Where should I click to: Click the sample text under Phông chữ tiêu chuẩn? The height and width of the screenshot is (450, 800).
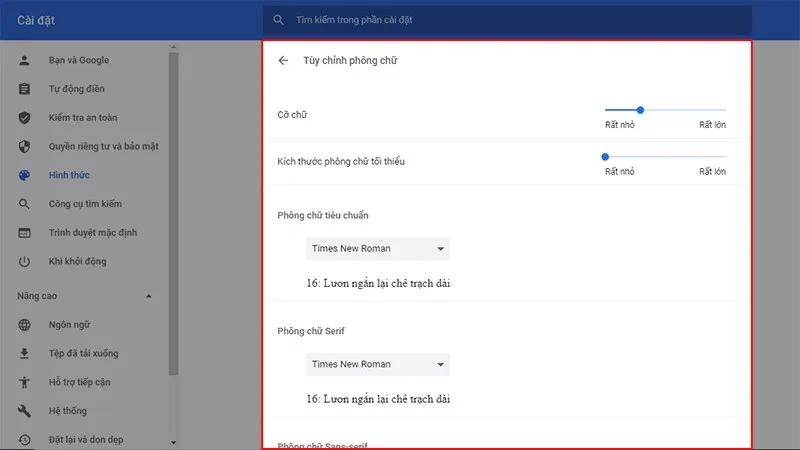[x=378, y=283]
